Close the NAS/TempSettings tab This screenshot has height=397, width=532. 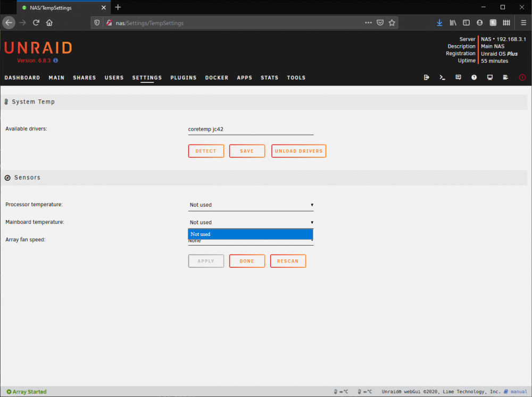click(104, 7)
